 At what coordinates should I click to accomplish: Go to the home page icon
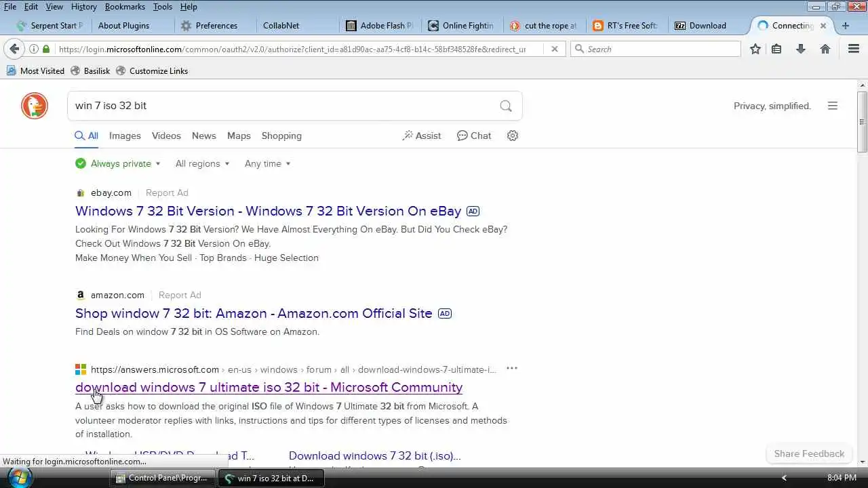[x=825, y=49]
